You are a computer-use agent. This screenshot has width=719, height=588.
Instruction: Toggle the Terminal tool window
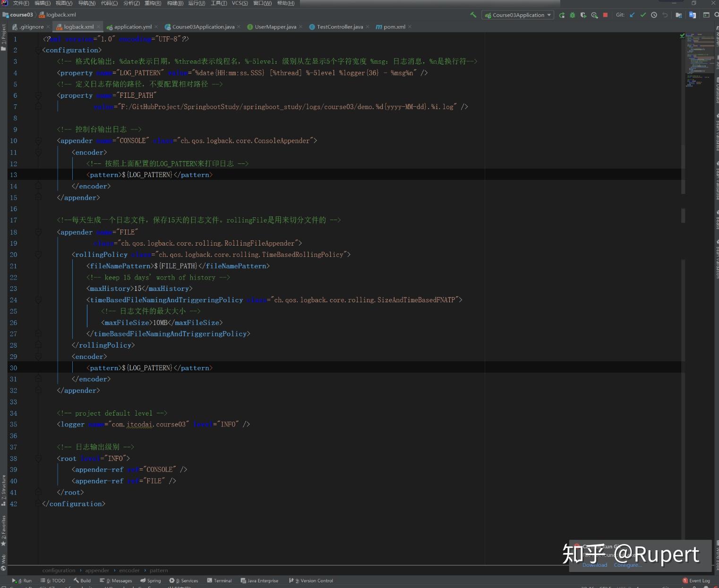click(219, 580)
